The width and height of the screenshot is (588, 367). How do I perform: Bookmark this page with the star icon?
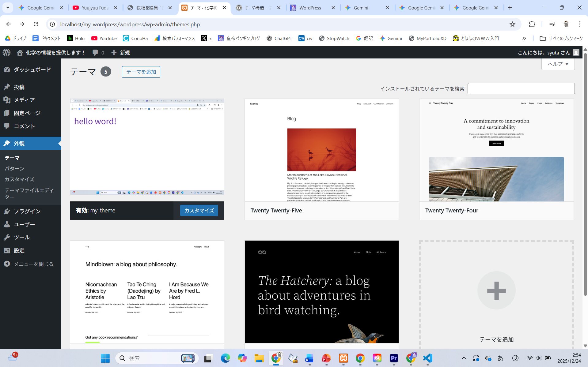pyautogui.click(x=512, y=24)
